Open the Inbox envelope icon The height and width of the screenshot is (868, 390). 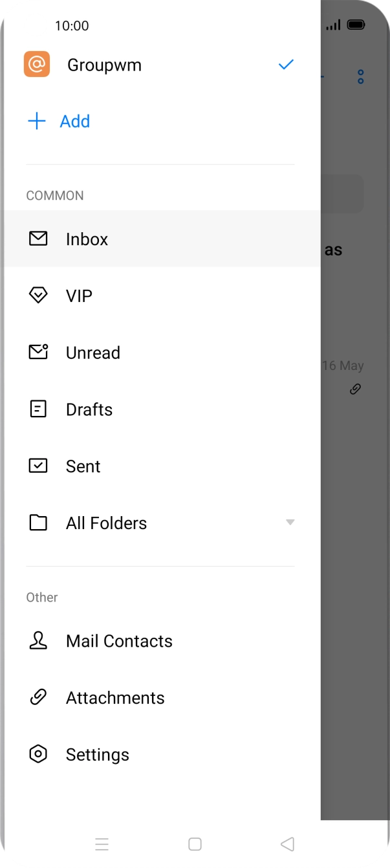click(38, 239)
